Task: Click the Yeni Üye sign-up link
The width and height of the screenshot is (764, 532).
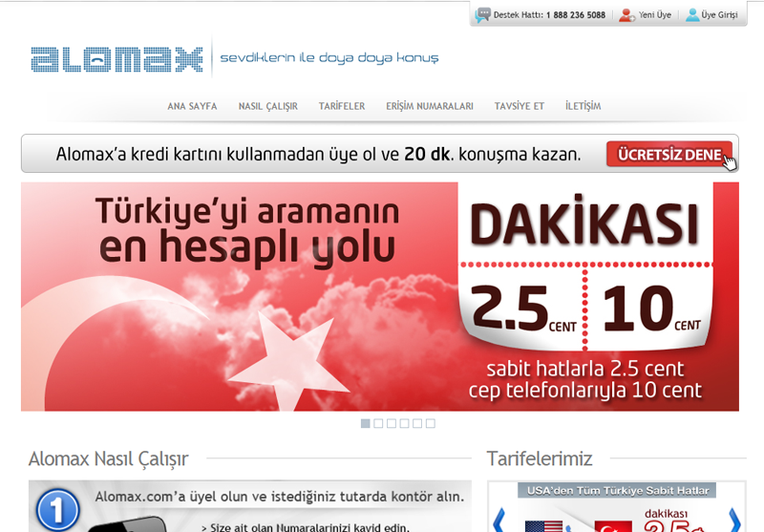Action: click(655, 15)
